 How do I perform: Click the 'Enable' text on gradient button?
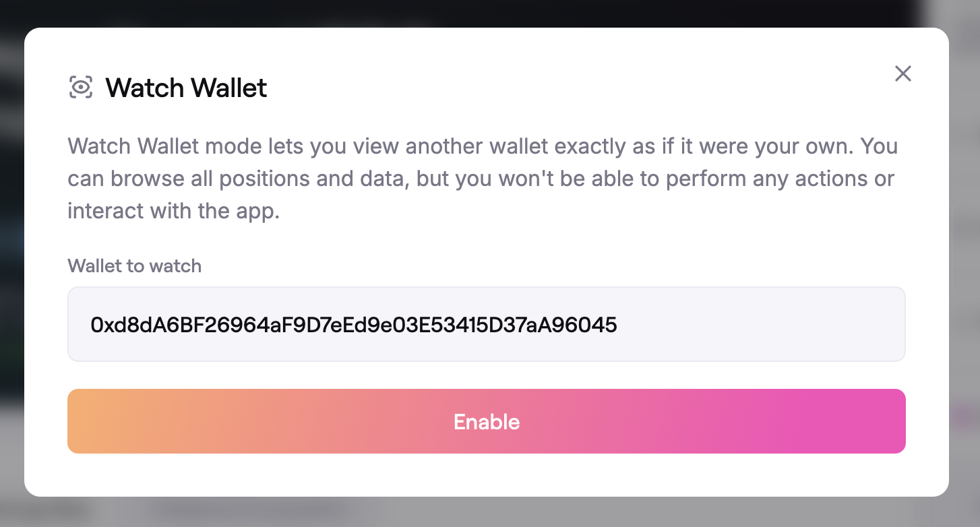point(486,422)
